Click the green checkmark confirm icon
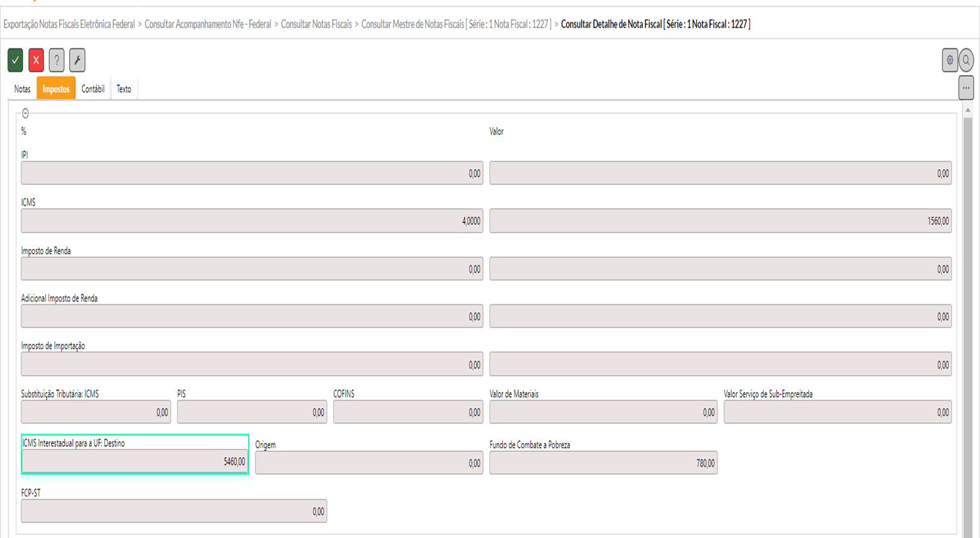The image size is (980, 538). click(15, 60)
